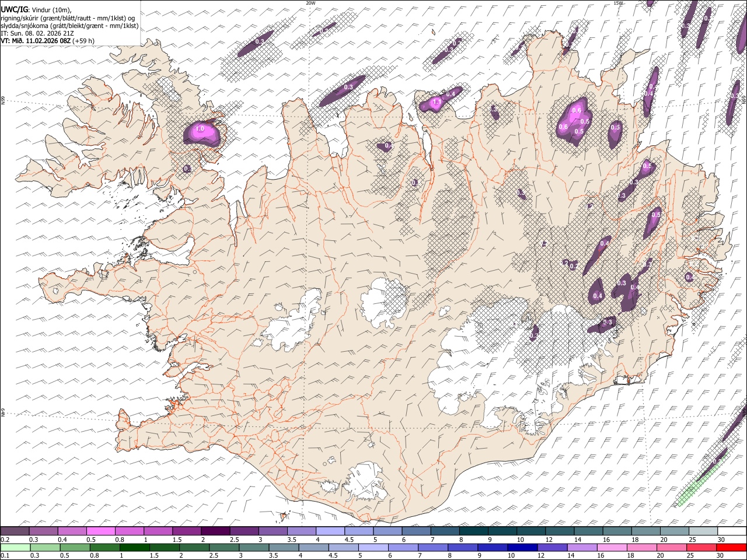Click the '1.0' value on the map
This screenshot has width=747, height=560.
[200, 129]
